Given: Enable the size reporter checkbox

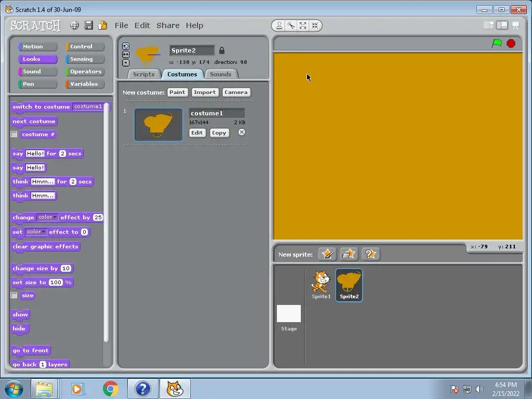Looking at the screenshot, I should [14, 295].
